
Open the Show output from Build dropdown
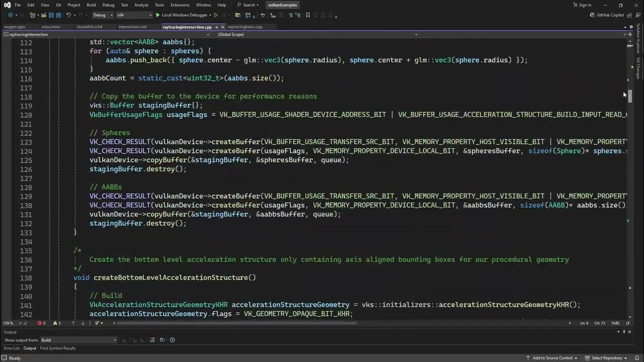(78, 340)
